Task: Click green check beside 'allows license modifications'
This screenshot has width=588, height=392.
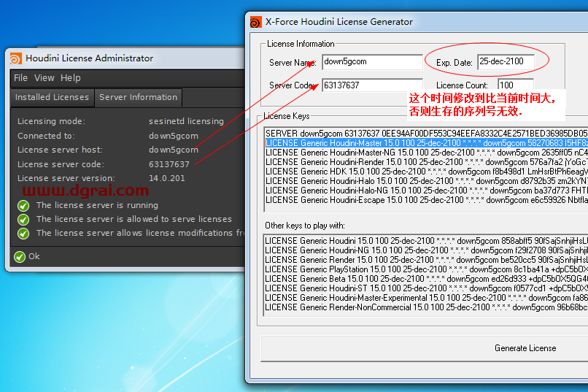Action: [23, 234]
